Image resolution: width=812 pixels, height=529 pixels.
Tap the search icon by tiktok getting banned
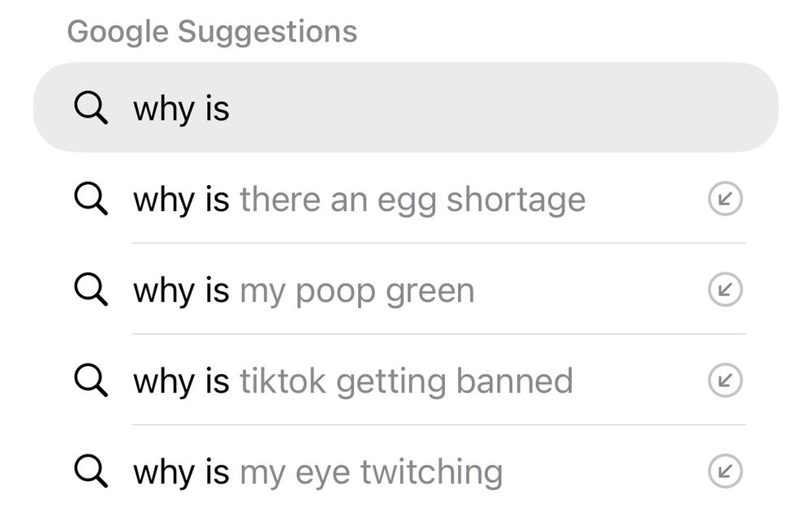tap(91, 381)
